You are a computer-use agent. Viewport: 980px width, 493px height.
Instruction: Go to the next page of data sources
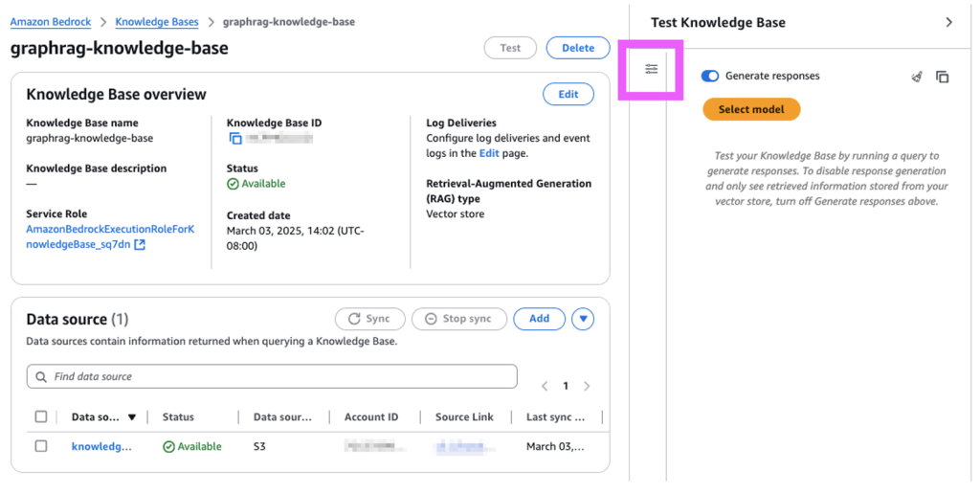tap(587, 386)
